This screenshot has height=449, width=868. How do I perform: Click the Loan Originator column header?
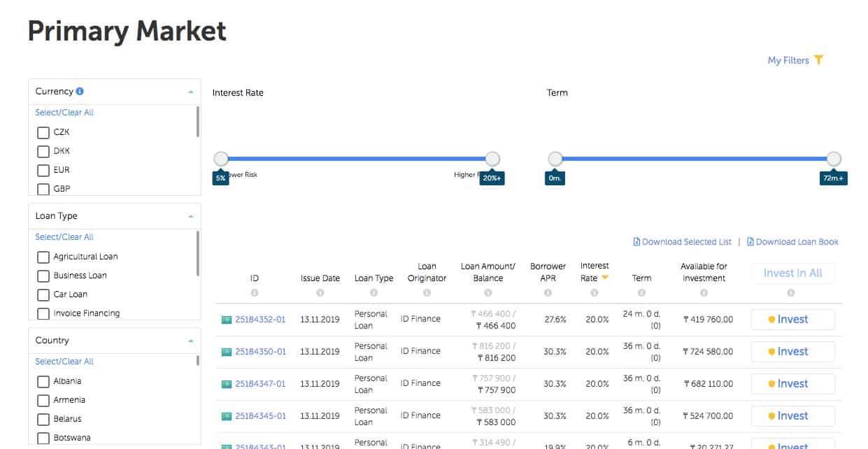[427, 272]
